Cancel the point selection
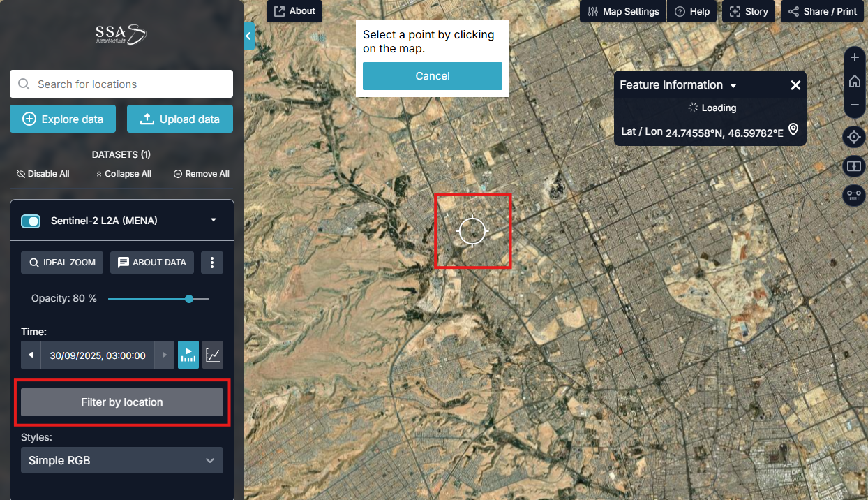Image resolution: width=868 pixels, height=500 pixels. point(432,76)
